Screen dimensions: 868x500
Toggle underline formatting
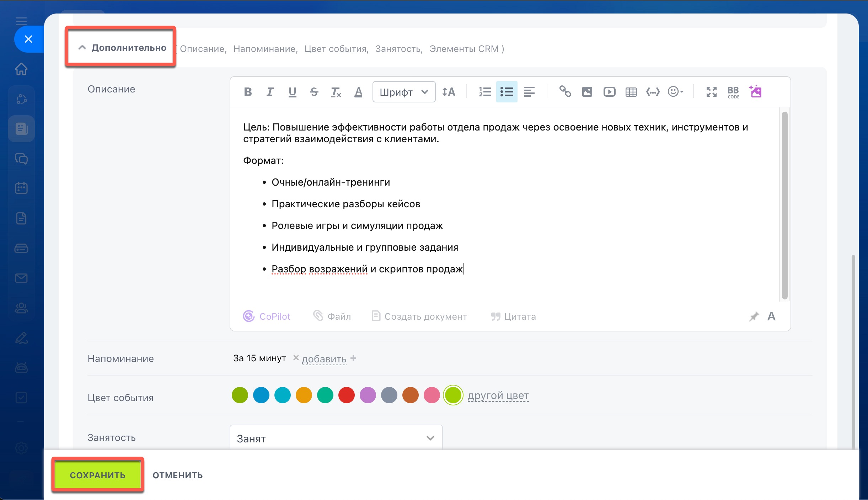[292, 92]
